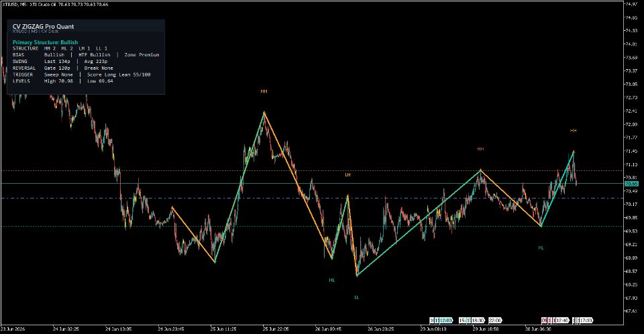
Task: Click the 72.41 price scale label
Action: pyautogui.click(x=631, y=111)
